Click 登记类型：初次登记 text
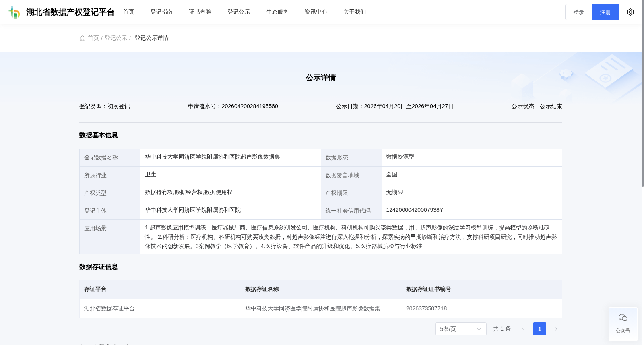644x345 pixels. [x=105, y=107]
